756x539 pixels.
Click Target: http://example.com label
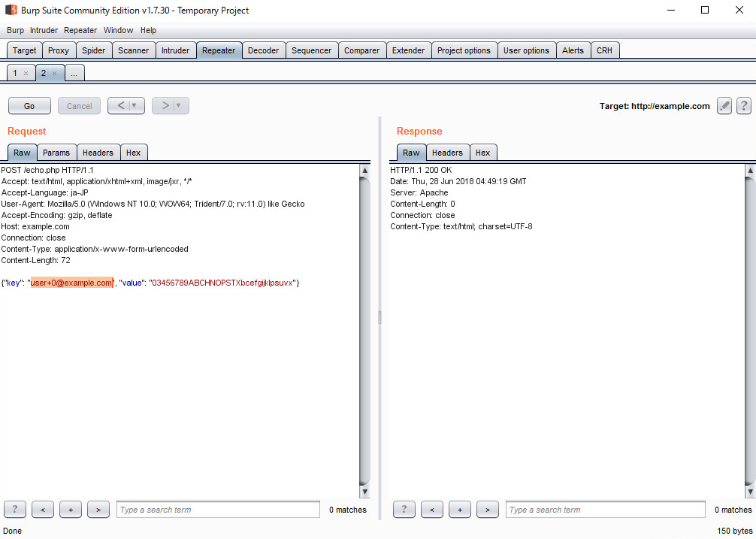(655, 106)
